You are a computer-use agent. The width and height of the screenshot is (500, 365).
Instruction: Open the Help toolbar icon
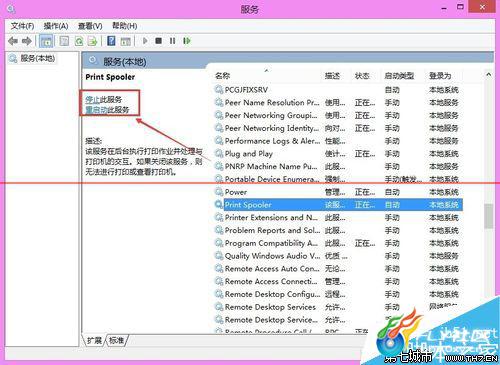(111, 41)
